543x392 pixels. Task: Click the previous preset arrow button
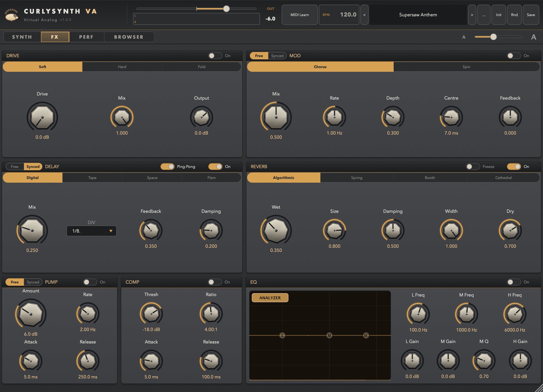pyautogui.click(x=364, y=15)
